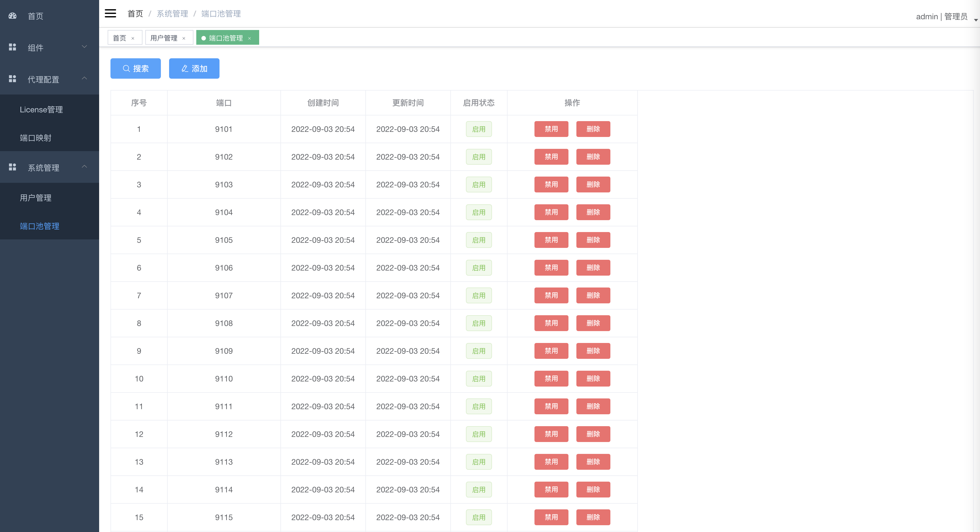The image size is (980, 532).
Task: Switch to the 首页 tab
Action: pos(120,38)
